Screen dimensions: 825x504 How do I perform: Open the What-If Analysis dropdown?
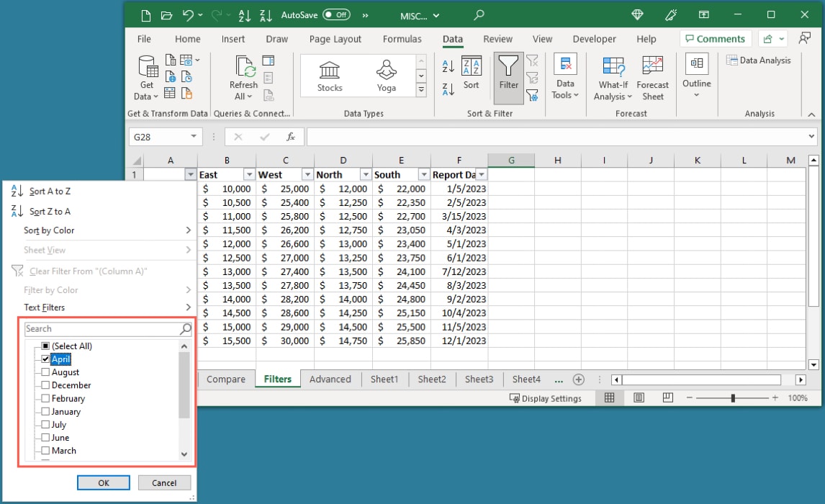[x=613, y=76]
